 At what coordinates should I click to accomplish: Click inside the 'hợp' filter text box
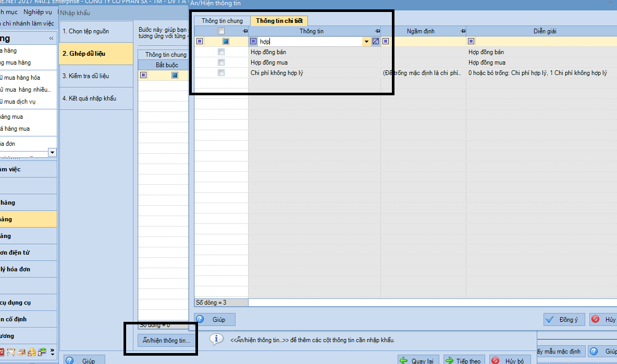click(x=310, y=41)
